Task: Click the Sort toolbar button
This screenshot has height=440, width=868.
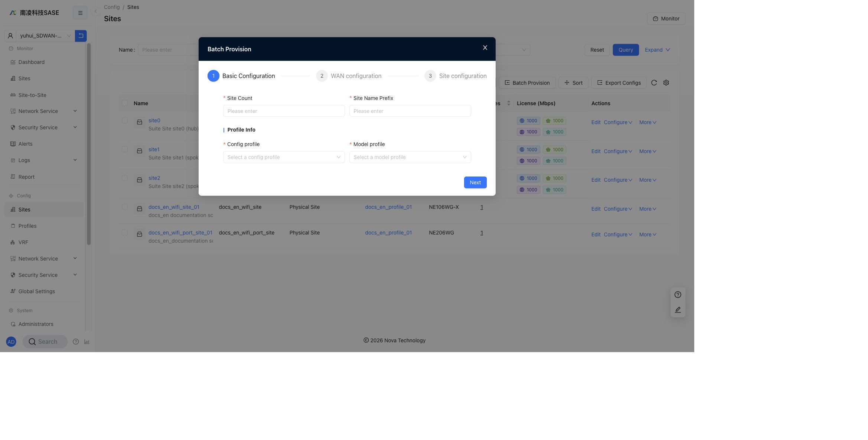Action: pos(574,83)
